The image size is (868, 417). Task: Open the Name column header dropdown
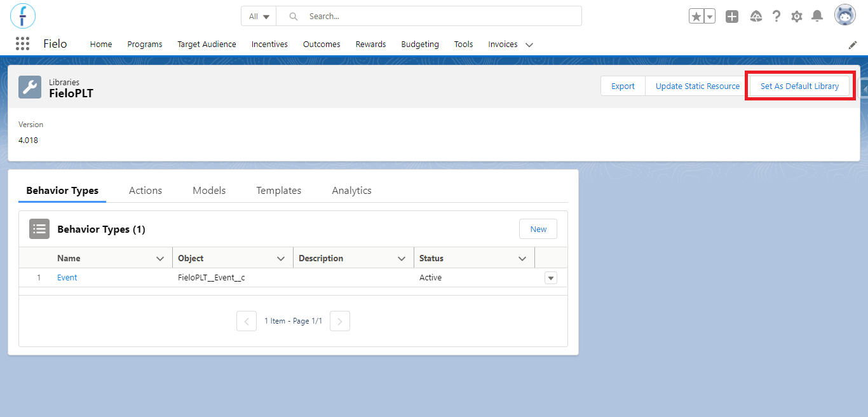click(x=160, y=259)
